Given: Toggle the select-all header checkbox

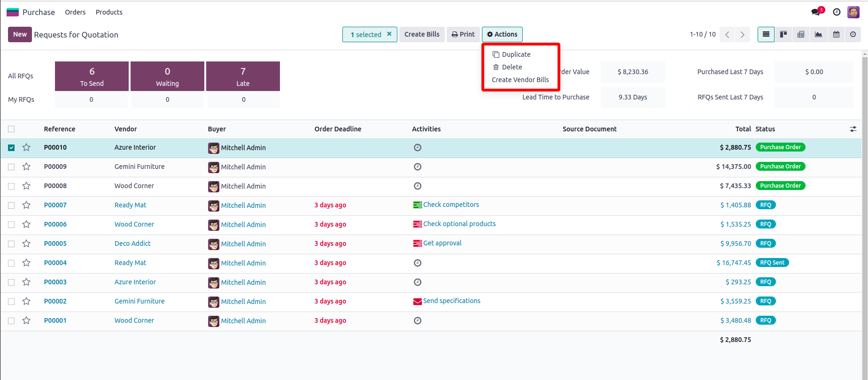Looking at the screenshot, I should point(11,129).
